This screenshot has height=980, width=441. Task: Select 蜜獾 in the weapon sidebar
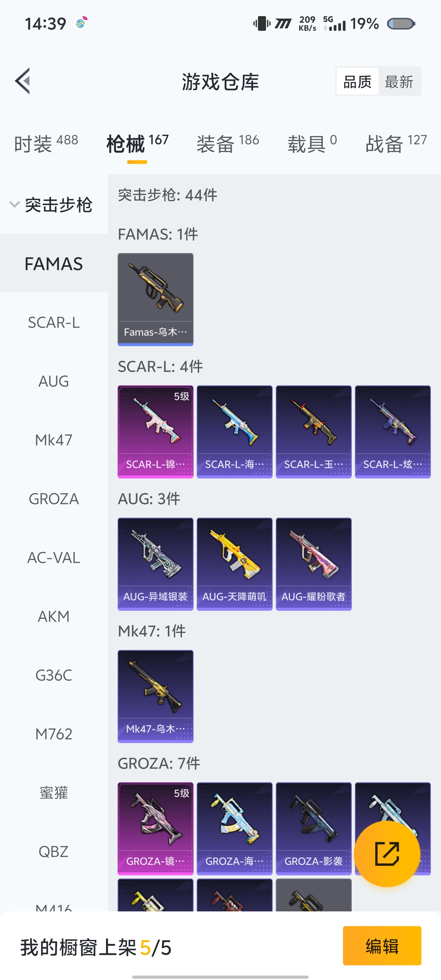(x=54, y=793)
